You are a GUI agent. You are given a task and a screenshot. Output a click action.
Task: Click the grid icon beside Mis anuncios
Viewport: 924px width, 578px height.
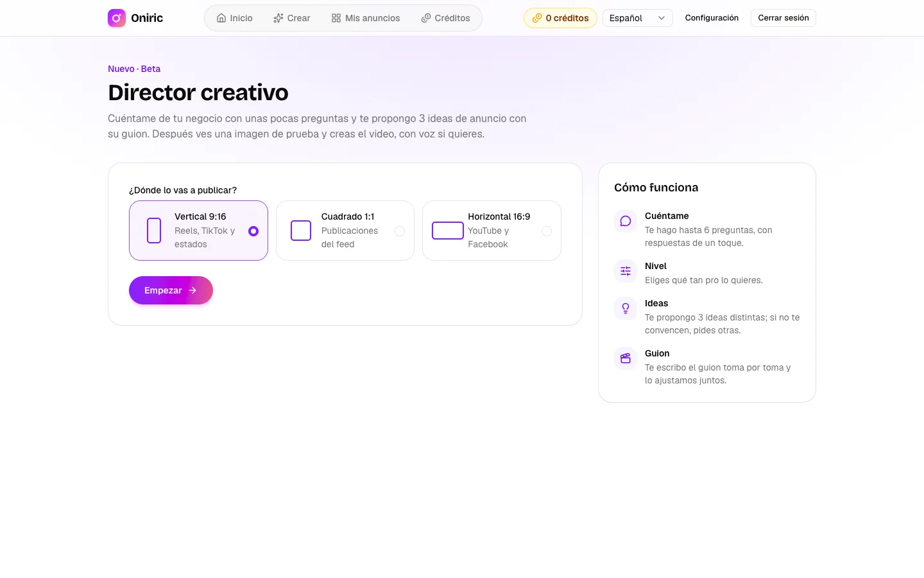coord(336,18)
